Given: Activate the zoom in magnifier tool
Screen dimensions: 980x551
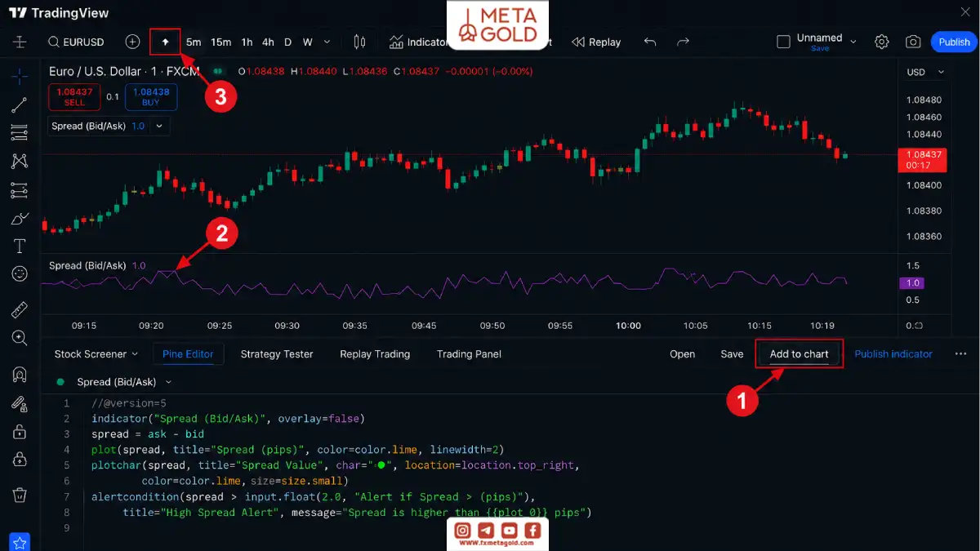Looking at the screenshot, I should 20,337.
